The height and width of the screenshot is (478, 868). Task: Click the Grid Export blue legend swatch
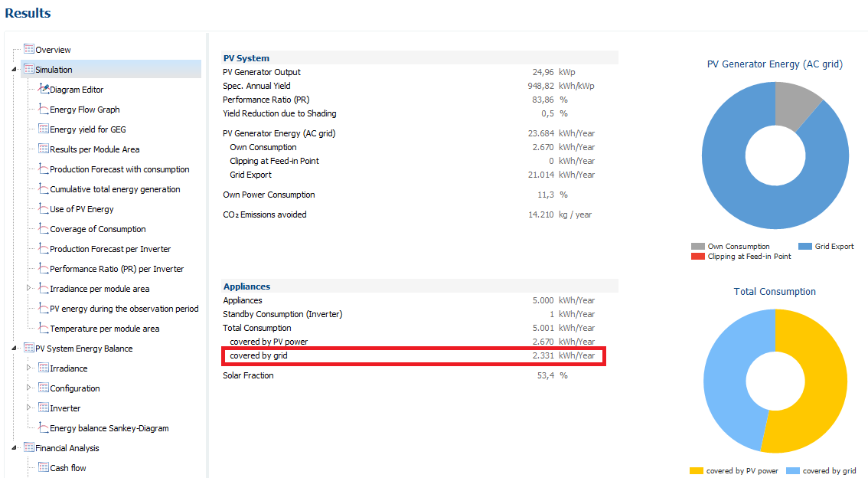(x=804, y=247)
